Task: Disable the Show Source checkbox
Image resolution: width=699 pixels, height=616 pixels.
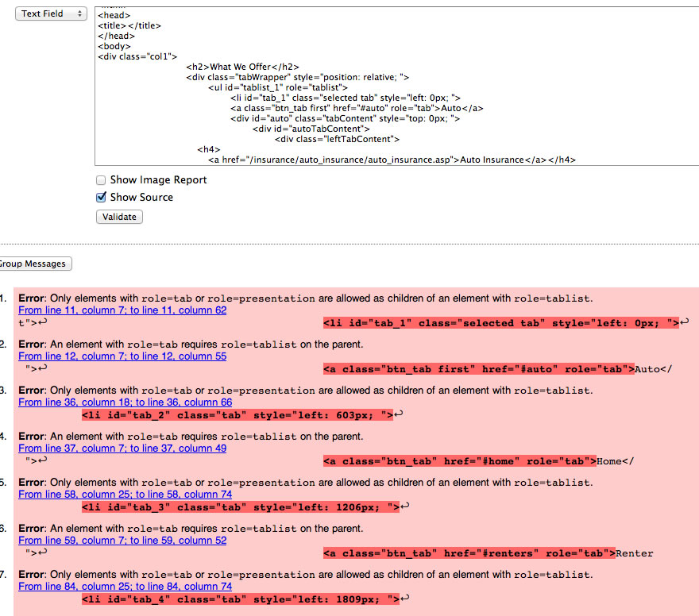Action: [x=101, y=197]
